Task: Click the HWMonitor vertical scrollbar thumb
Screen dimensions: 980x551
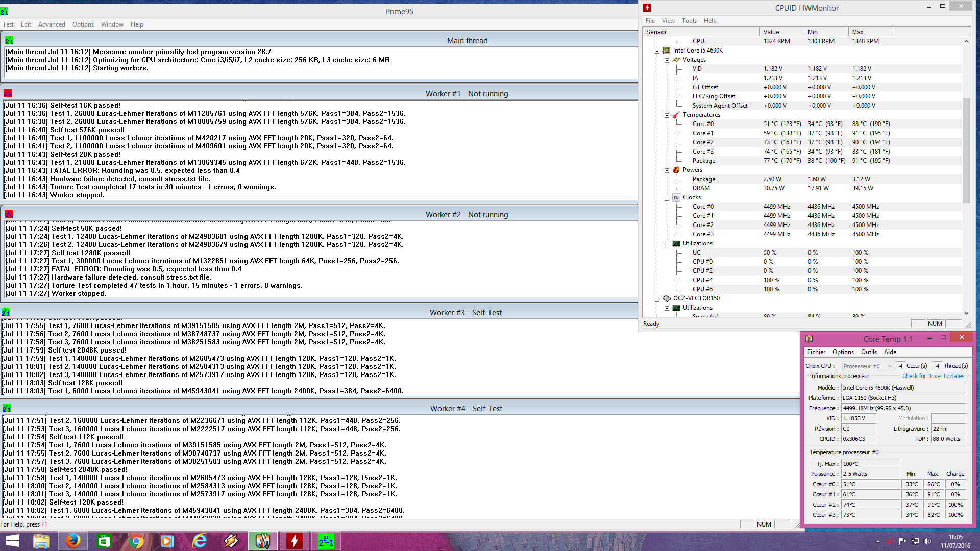Action: coord(966,150)
